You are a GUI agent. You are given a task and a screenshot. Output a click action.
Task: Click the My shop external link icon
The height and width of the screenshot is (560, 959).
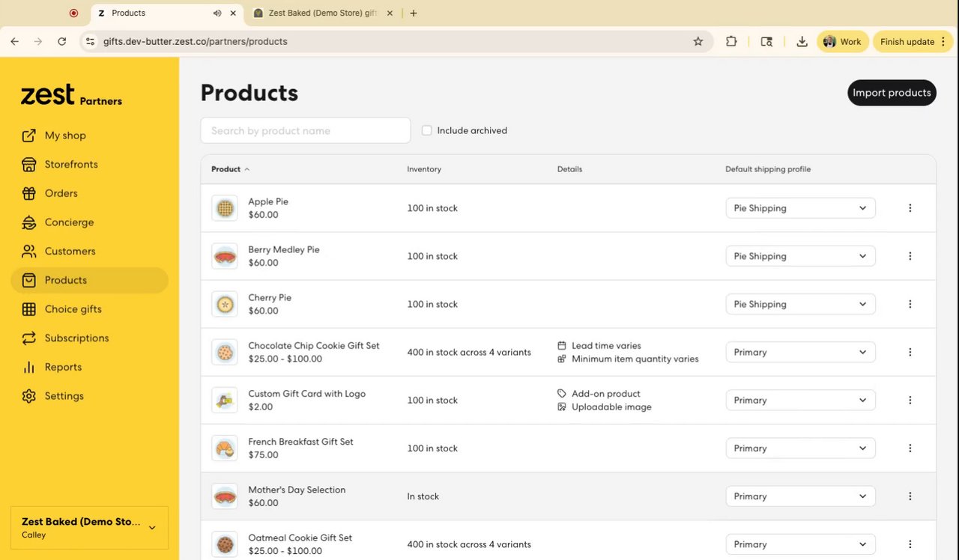pyautogui.click(x=29, y=136)
